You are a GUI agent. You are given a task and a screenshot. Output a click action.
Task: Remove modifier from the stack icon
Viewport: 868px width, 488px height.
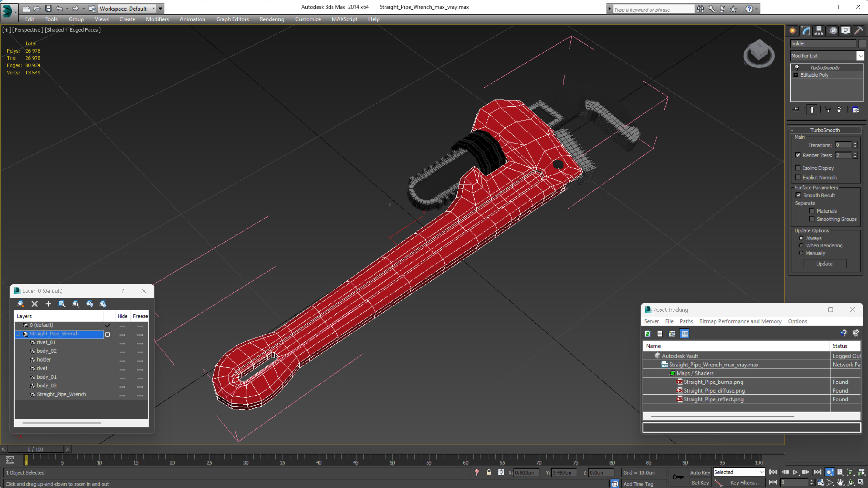coord(839,109)
